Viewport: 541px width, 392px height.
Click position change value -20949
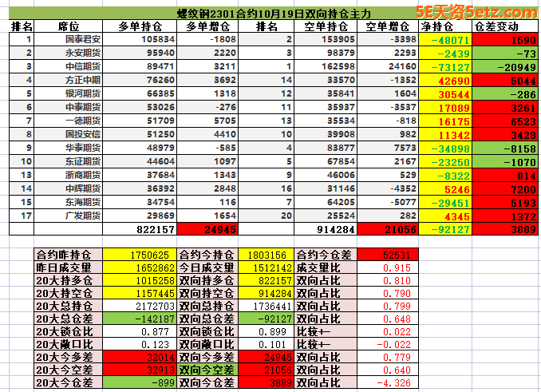[x=505, y=66]
